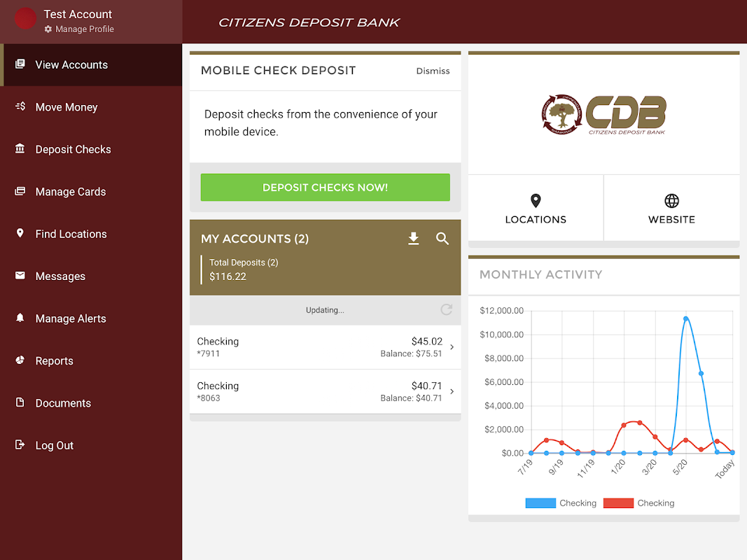Click the Move Money dollar icon
Viewport: 747px width, 560px height.
(x=20, y=106)
